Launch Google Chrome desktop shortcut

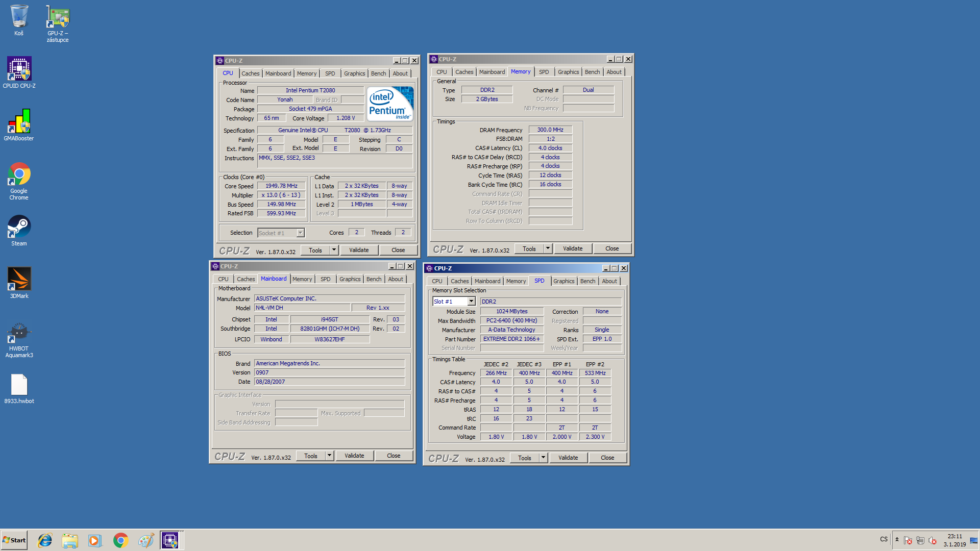click(19, 181)
